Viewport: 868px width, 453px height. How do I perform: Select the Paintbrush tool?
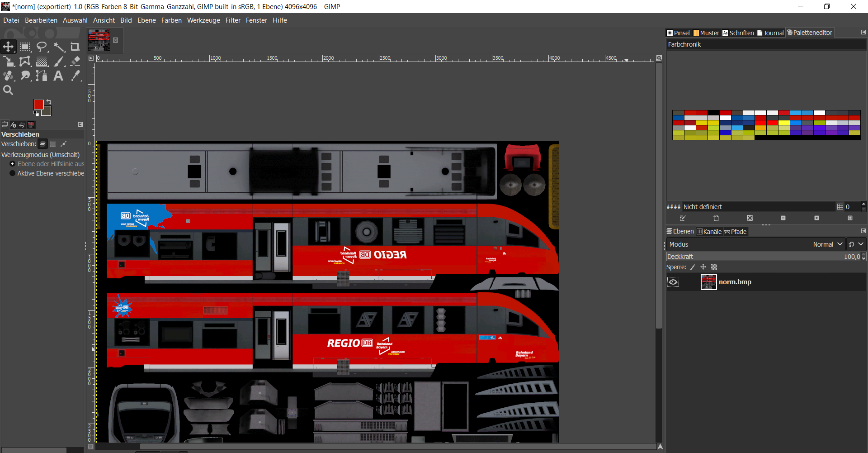[59, 62]
